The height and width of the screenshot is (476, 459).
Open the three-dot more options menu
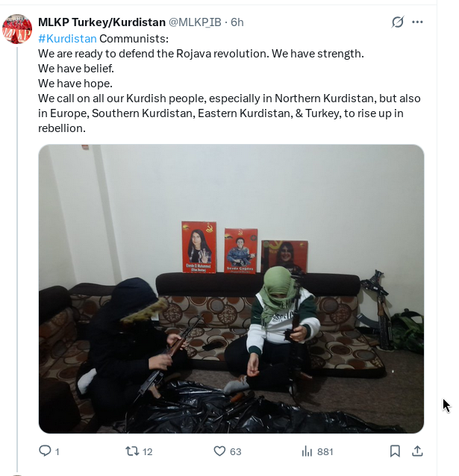coord(417,22)
